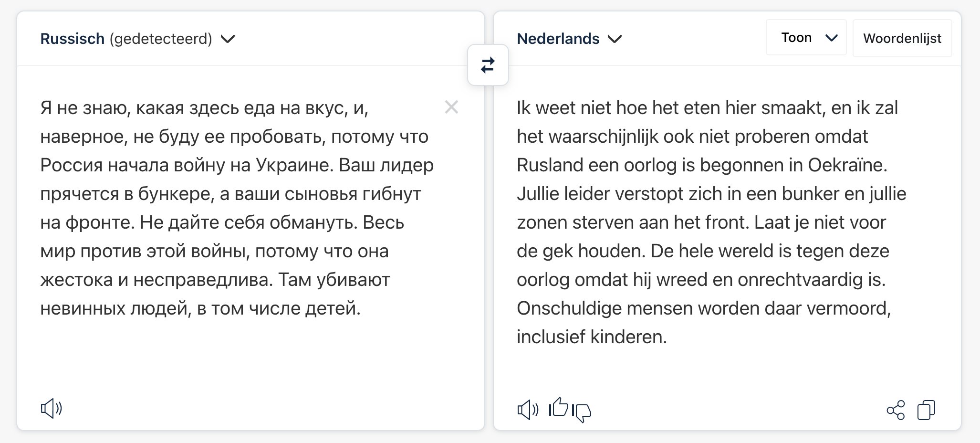Open the Russisch source language dropdown
Screen dimensions: 980x443
[137, 39]
